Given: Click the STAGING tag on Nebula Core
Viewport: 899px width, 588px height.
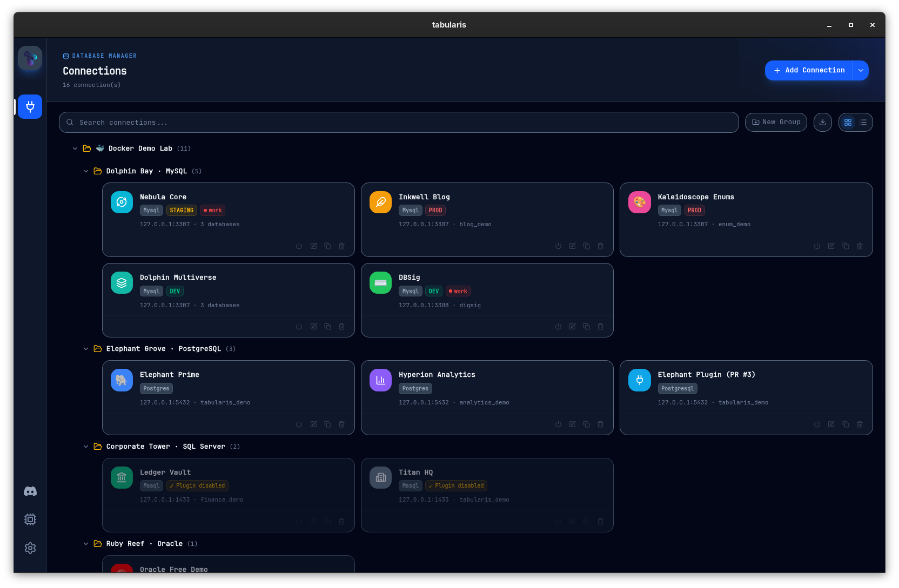Looking at the screenshot, I should (182, 211).
